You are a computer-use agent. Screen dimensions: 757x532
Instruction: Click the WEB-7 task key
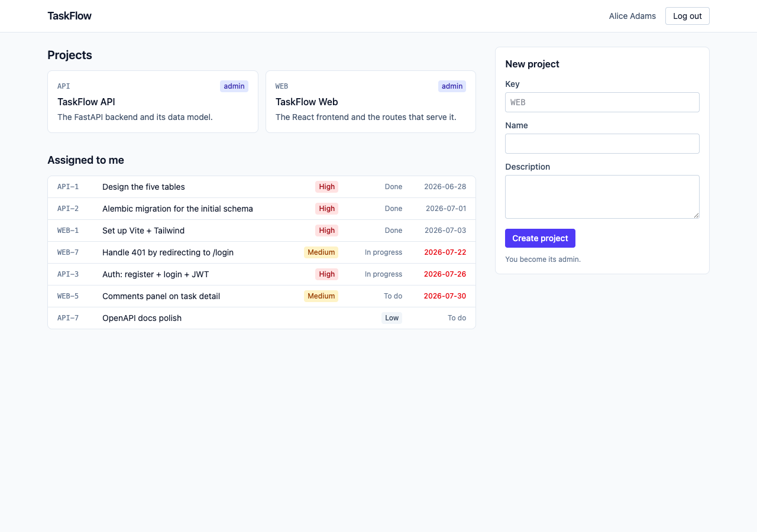(x=68, y=252)
